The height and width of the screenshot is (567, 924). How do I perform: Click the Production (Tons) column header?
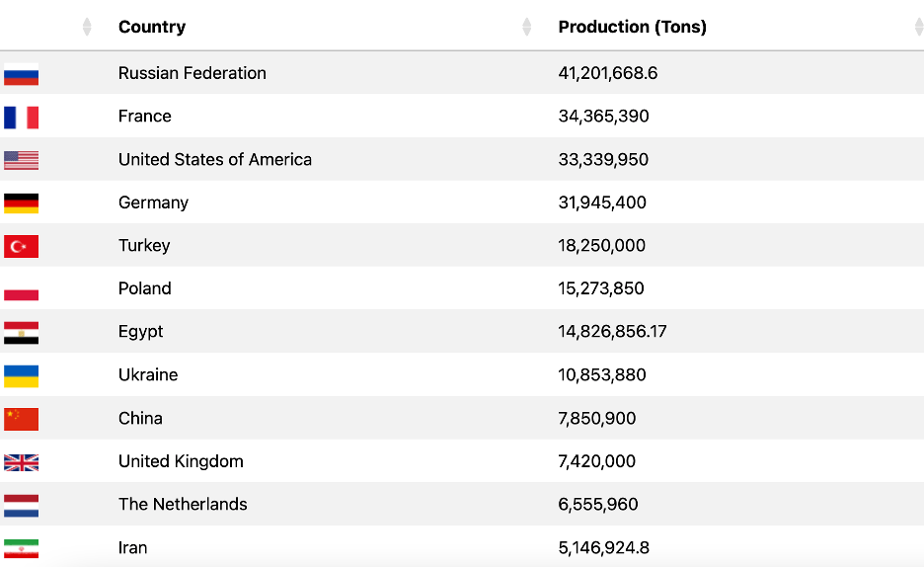(632, 27)
